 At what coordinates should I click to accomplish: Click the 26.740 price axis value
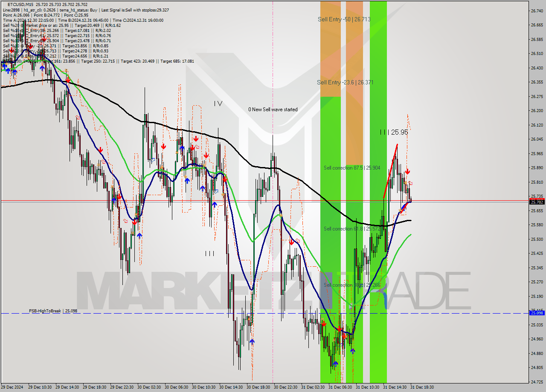pos(537,11)
